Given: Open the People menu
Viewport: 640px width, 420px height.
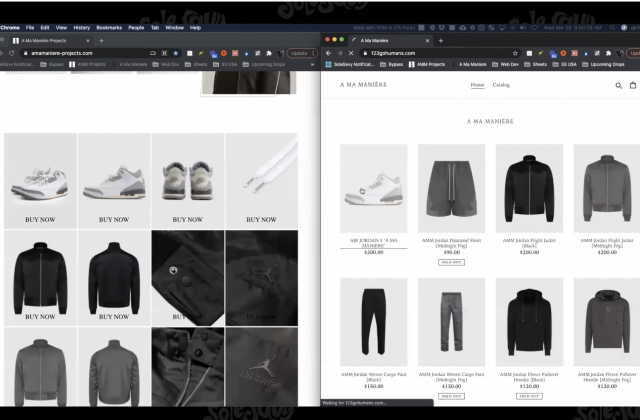Looking at the screenshot, I should (136, 28).
